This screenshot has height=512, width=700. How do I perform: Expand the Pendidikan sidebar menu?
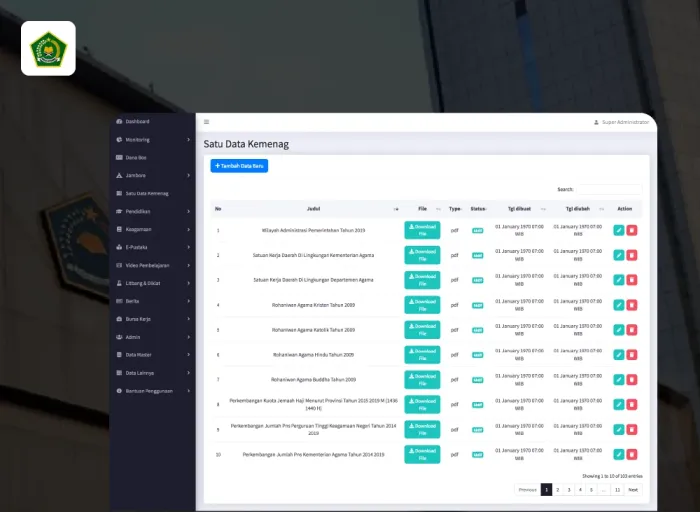153,211
